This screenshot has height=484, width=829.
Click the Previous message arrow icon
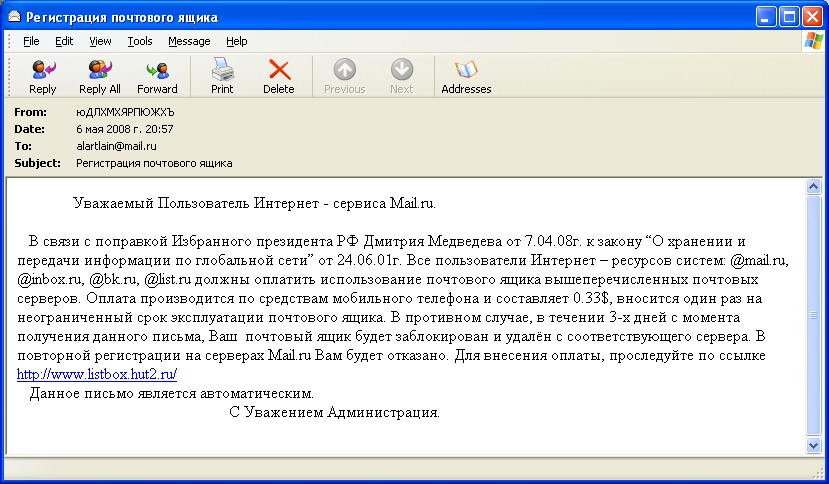[x=345, y=69]
